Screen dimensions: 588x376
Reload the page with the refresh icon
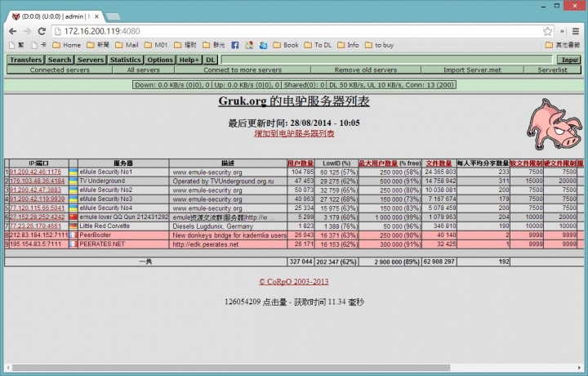(42, 31)
